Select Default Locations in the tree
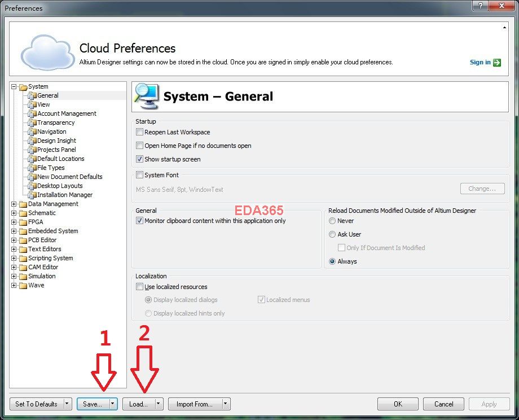Screen dimensions: 519x420 (x=60, y=159)
